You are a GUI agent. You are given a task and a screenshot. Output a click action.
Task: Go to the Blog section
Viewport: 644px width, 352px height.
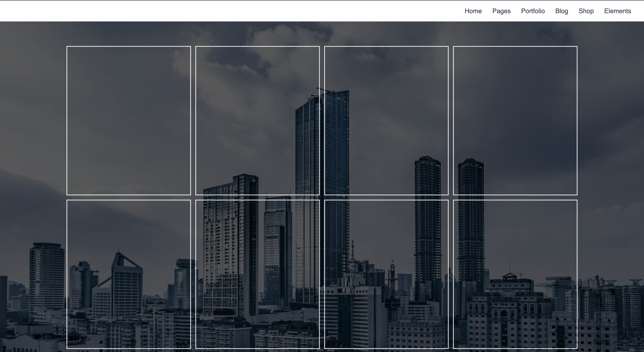(562, 11)
